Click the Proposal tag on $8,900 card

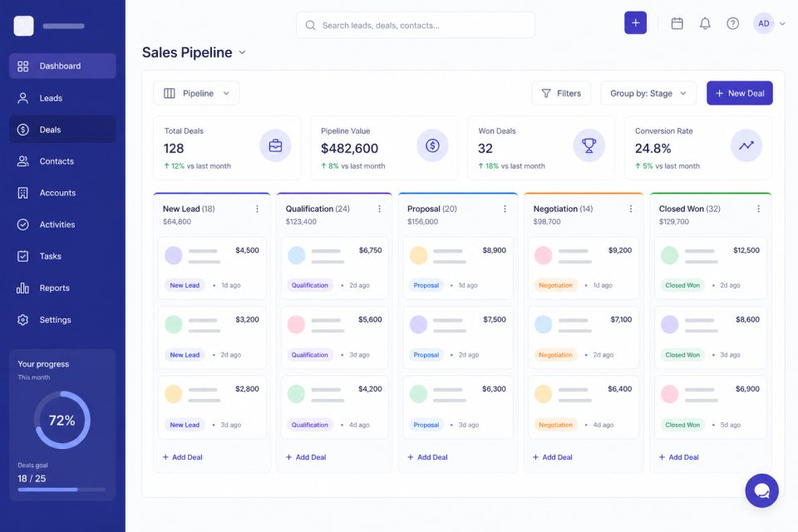(x=426, y=286)
